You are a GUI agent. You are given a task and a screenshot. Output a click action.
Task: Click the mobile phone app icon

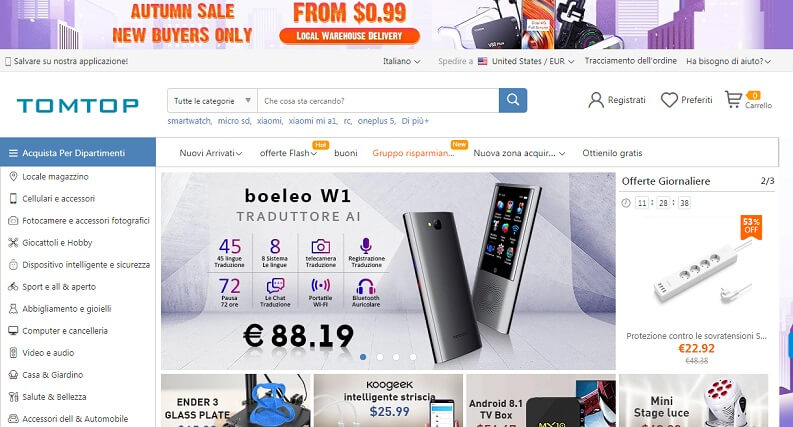8,61
